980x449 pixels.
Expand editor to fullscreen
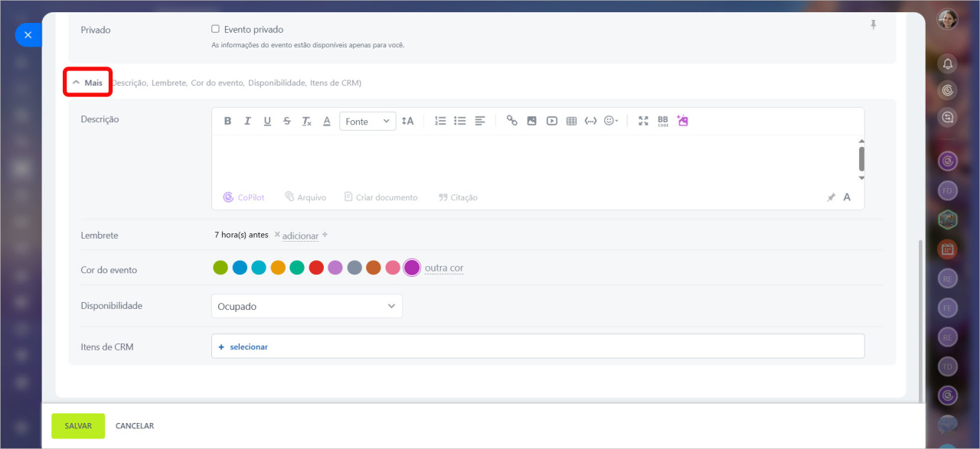(x=643, y=121)
